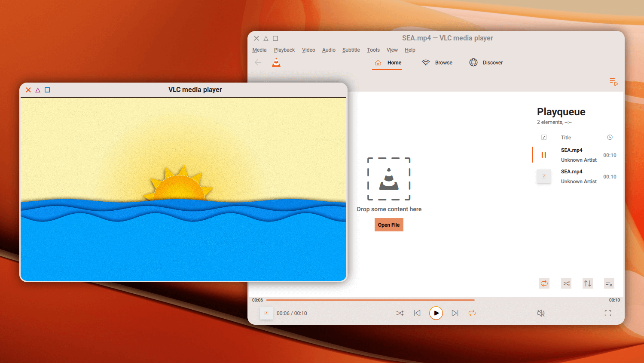Open the Playback menu

click(284, 50)
